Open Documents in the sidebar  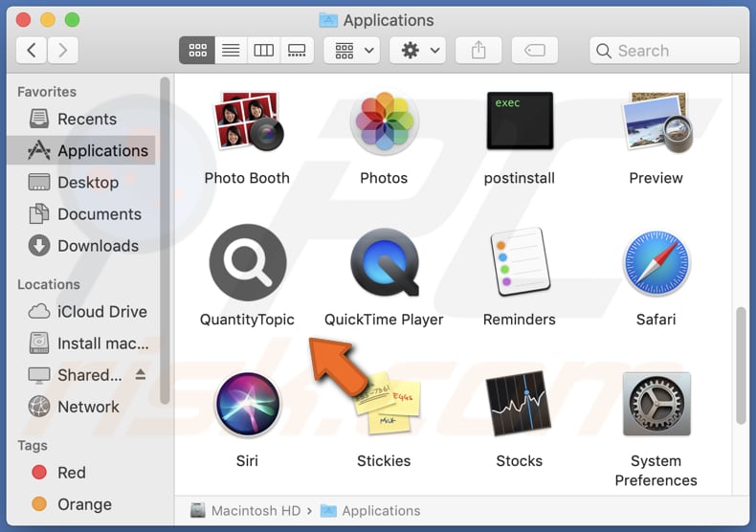point(80,214)
